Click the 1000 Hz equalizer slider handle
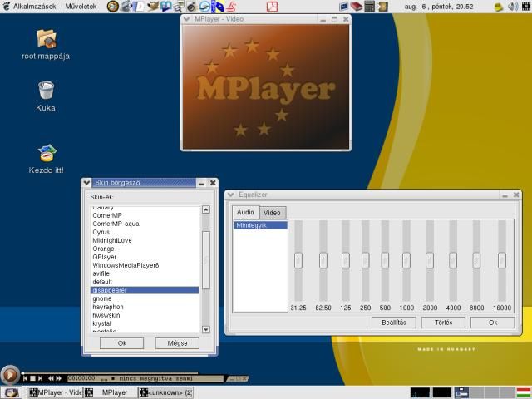 point(406,260)
